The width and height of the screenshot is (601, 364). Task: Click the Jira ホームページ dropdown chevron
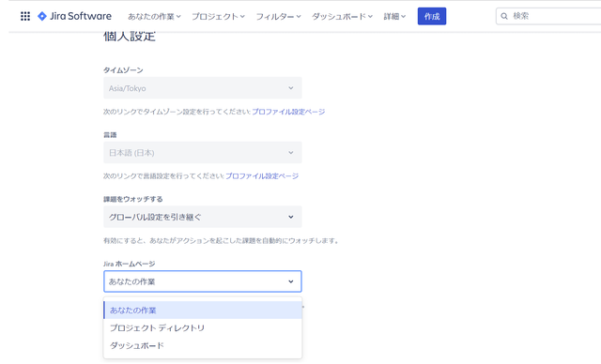pos(291,281)
